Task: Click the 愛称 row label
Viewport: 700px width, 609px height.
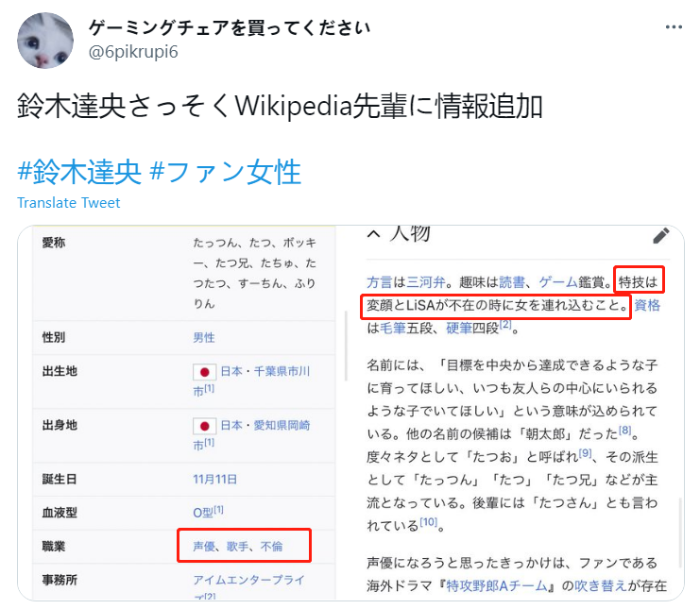Action: pyautogui.click(x=54, y=243)
